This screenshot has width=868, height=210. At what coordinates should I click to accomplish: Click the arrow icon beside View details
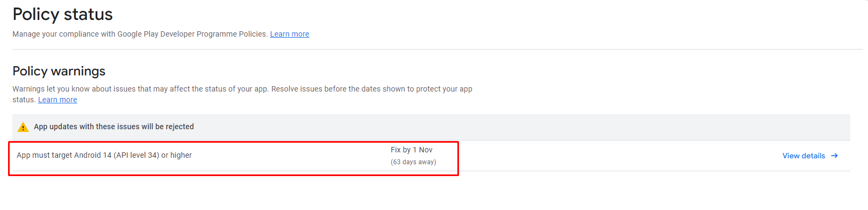[x=834, y=156]
